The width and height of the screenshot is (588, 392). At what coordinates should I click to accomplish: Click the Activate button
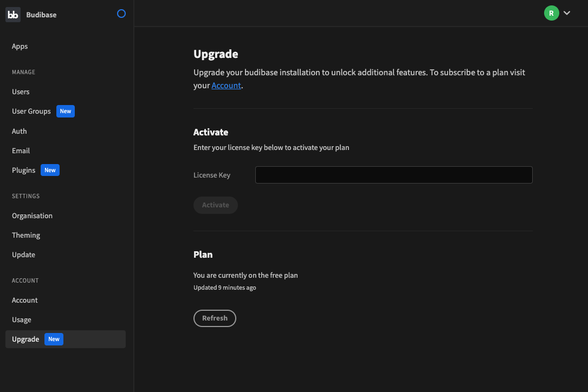[216, 205]
